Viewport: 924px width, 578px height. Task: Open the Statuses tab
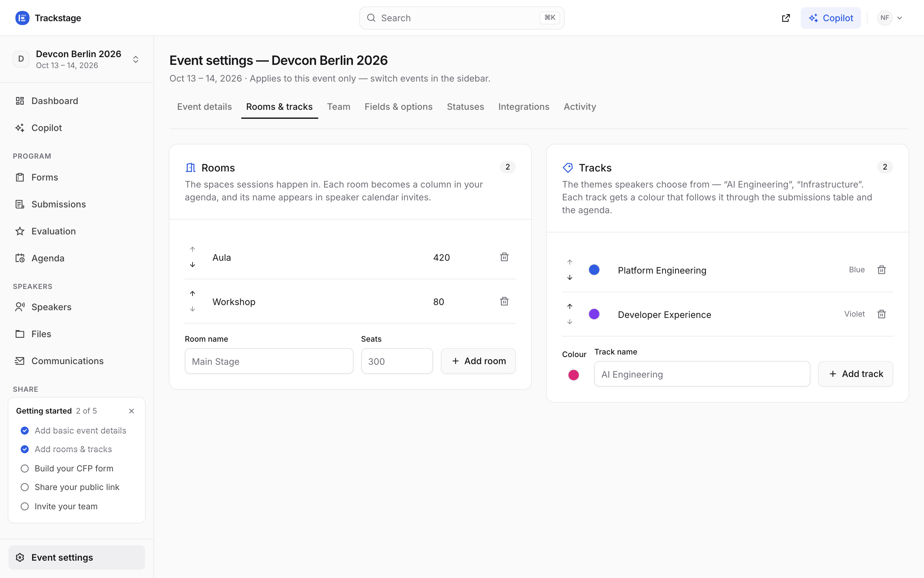coord(465,107)
